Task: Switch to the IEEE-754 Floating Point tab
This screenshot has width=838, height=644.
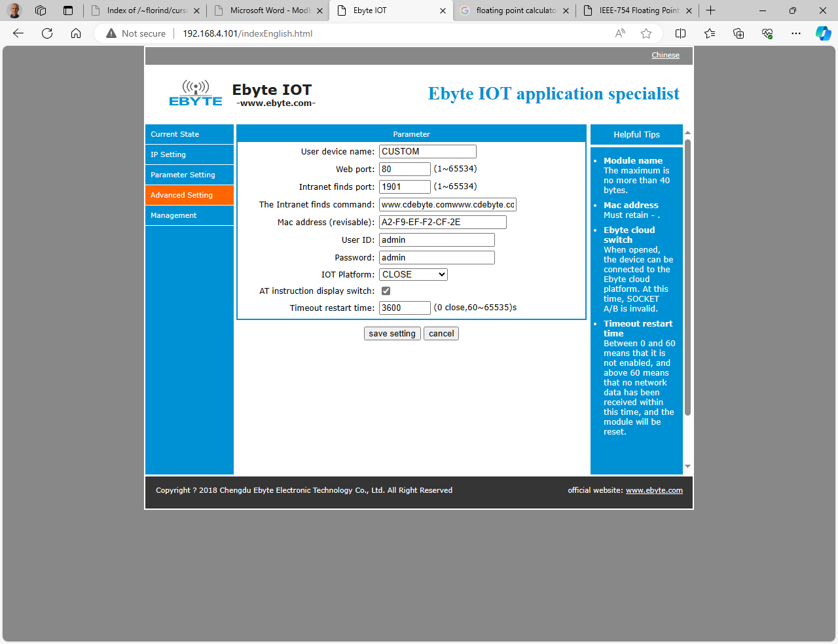Action: pyautogui.click(x=638, y=10)
